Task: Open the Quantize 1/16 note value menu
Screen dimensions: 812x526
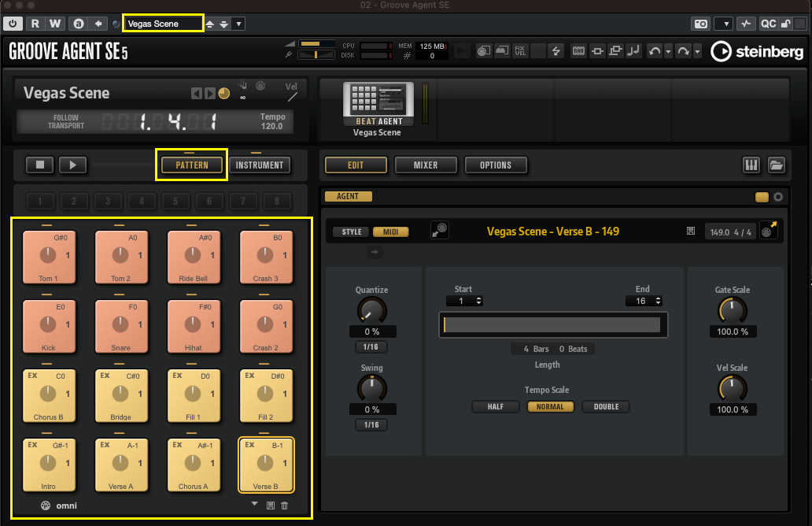Action: pos(371,347)
